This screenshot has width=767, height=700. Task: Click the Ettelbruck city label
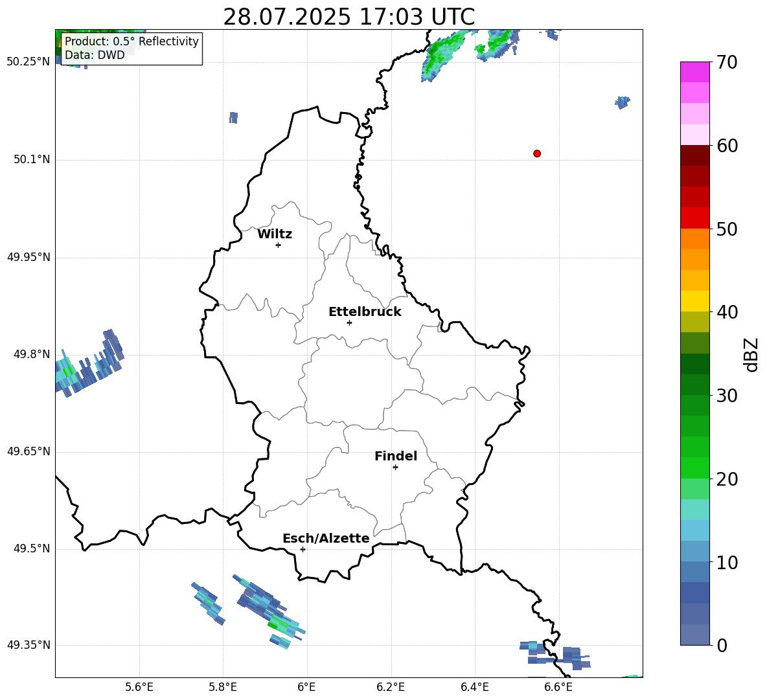pos(365,312)
